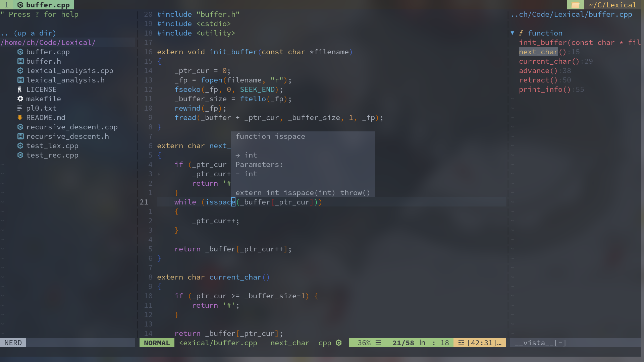644x362 pixels.
Task: Click the folder icon in top-right tabline
Action: [575, 5]
